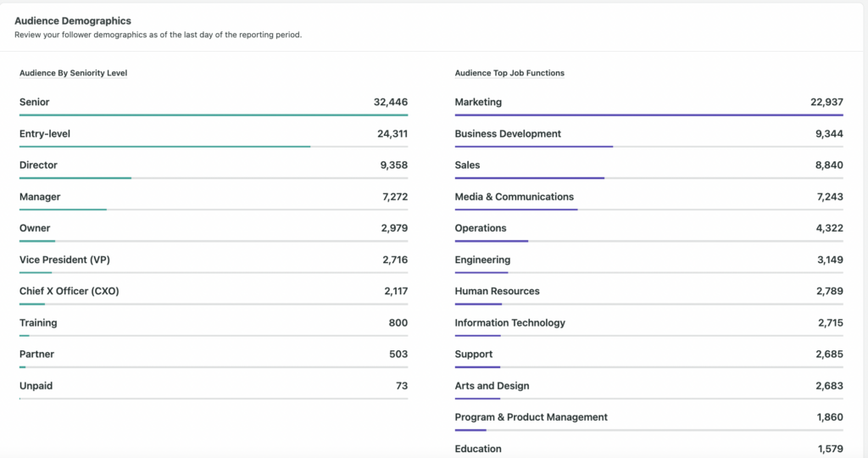The height and width of the screenshot is (458, 868).
Task: Select the Engineering job function label
Action: (482, 260)
